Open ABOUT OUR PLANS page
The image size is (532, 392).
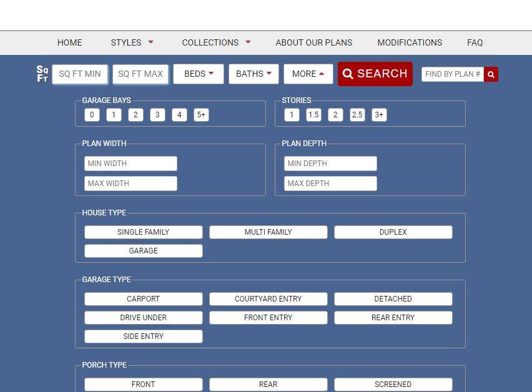pyautogui.click(x=314, y=42)
